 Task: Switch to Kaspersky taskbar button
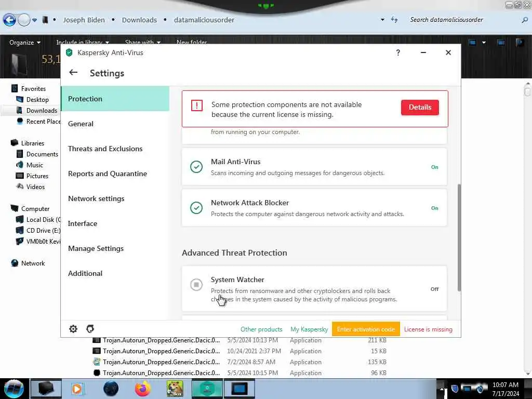point(207,389)
